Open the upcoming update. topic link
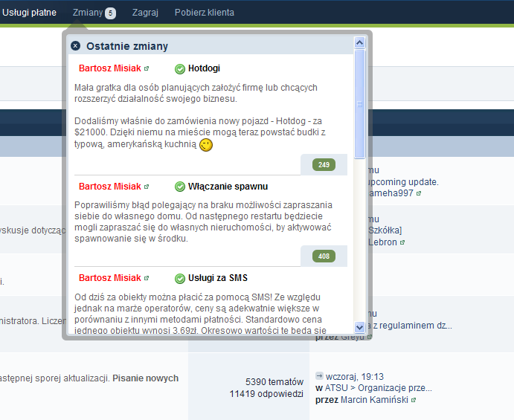The image size is (514, 420). pos(403,182)
